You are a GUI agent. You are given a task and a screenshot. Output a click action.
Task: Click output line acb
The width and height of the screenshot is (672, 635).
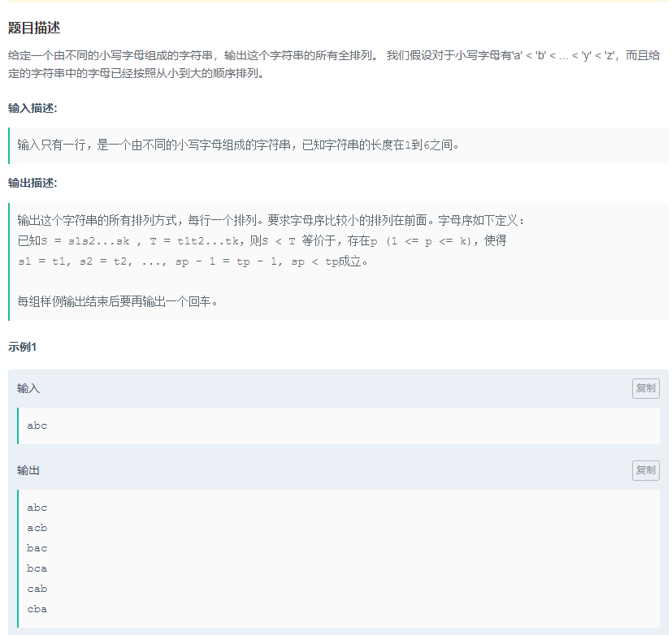37,528
